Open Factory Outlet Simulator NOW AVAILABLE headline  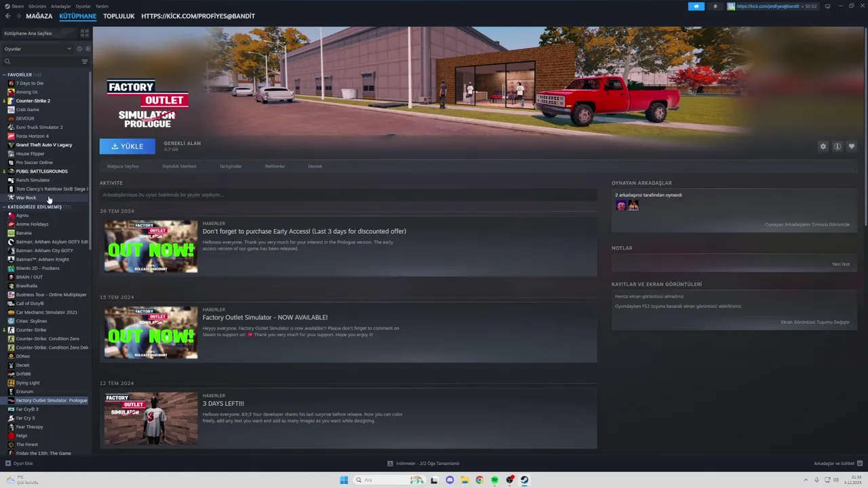point(265,317)
